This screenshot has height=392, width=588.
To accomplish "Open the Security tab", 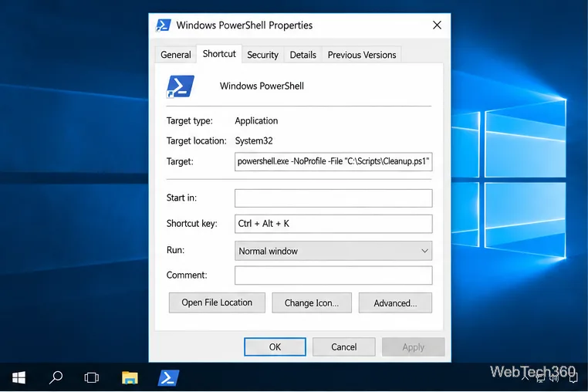I will [x=262, y=55].
